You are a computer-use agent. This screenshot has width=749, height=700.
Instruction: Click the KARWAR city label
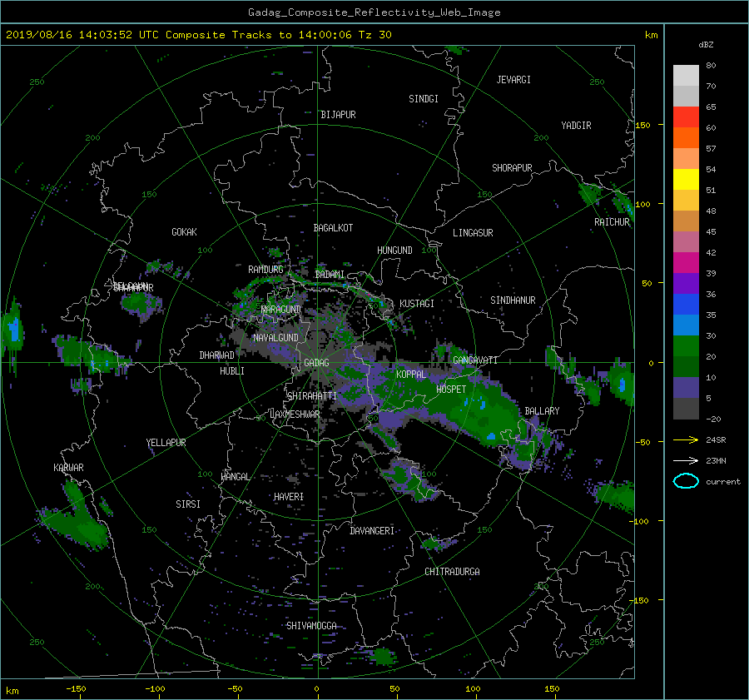68,468
